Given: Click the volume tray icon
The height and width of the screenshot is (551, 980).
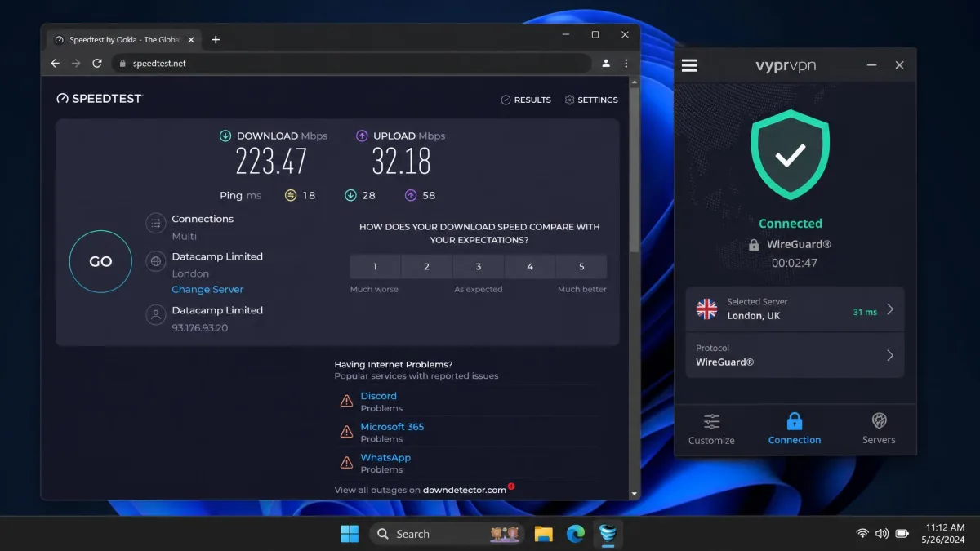Looking at the screenshot, I should coord(882,534).
